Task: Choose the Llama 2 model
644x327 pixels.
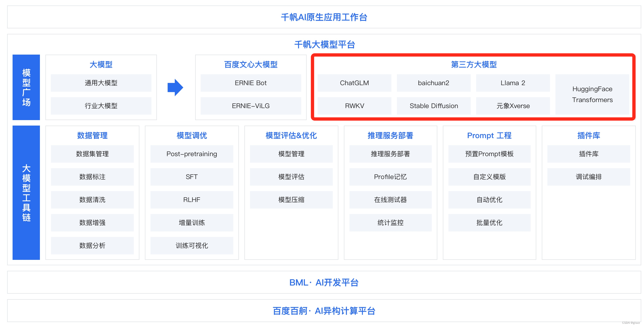Action: pyautogui.click(x=513, y=83)
